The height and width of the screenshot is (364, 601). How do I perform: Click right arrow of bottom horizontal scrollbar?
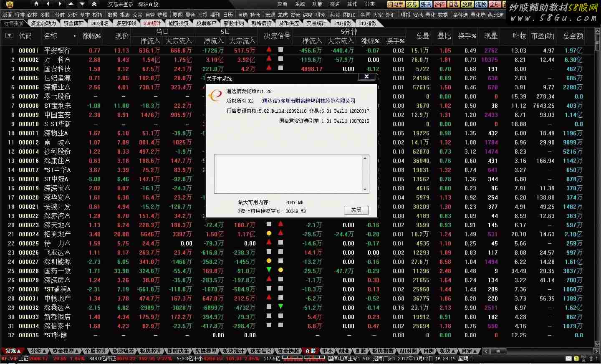[x=596, y=351]
